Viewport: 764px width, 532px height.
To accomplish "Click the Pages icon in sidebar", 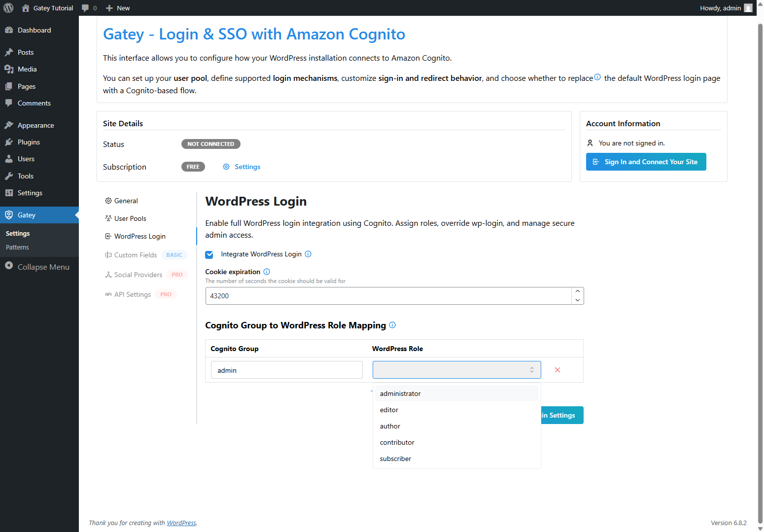I will (x=9, y=86).
